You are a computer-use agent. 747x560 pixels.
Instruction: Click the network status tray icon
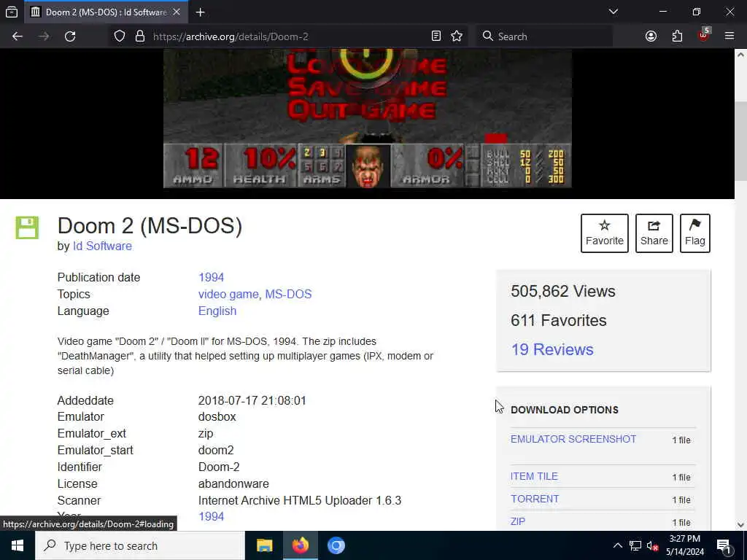(635, 545)
